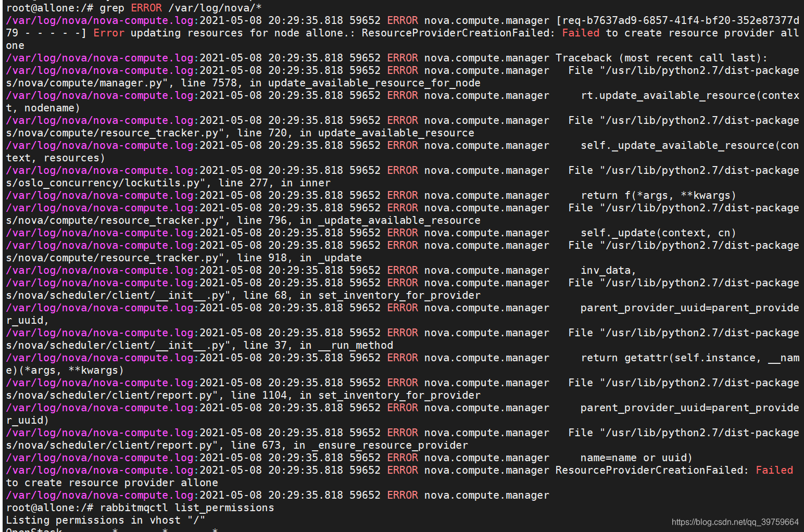Click 'line 673, in _ensure_resource_provider' text
This screenshot has height=532, width=804.
[349, 445]
